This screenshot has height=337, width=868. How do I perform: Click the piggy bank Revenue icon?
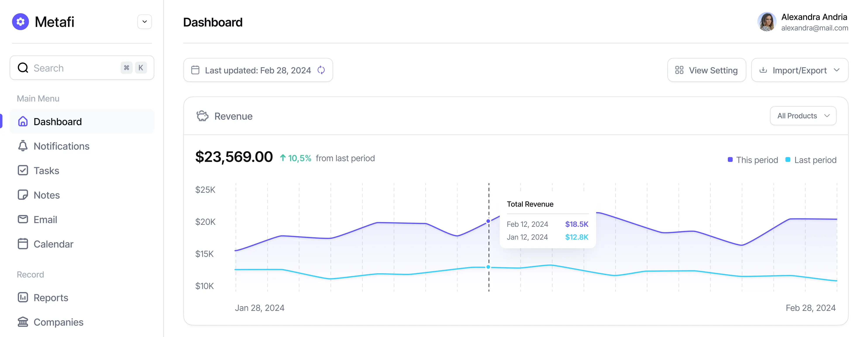click(x=202, y=116)
